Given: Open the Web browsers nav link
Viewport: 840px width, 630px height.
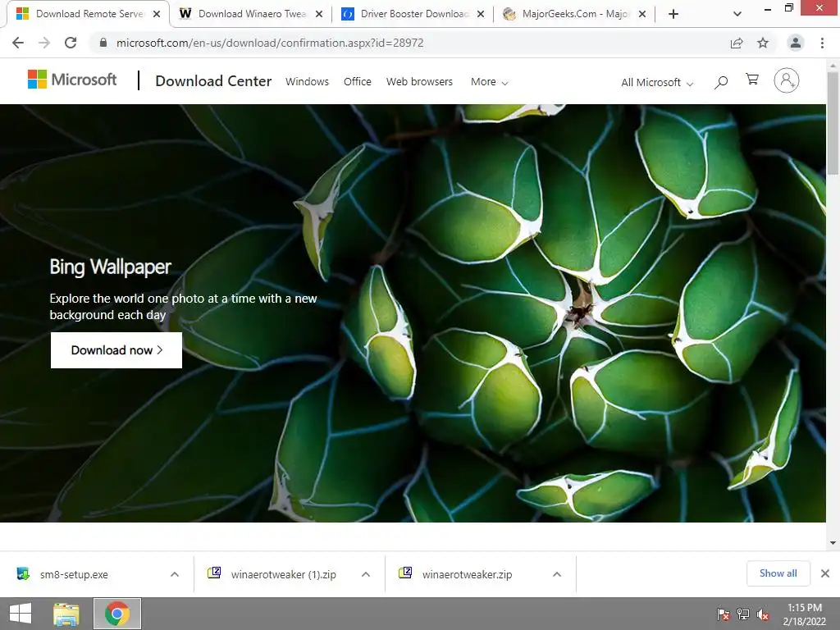Looking at the screenshot, I should 419,81.
